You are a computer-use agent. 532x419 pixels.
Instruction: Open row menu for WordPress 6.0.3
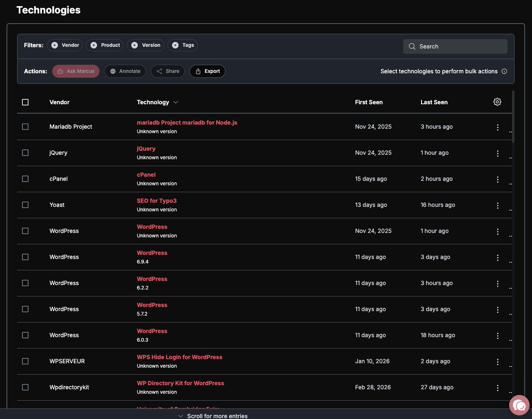click(x=498, y=336)
